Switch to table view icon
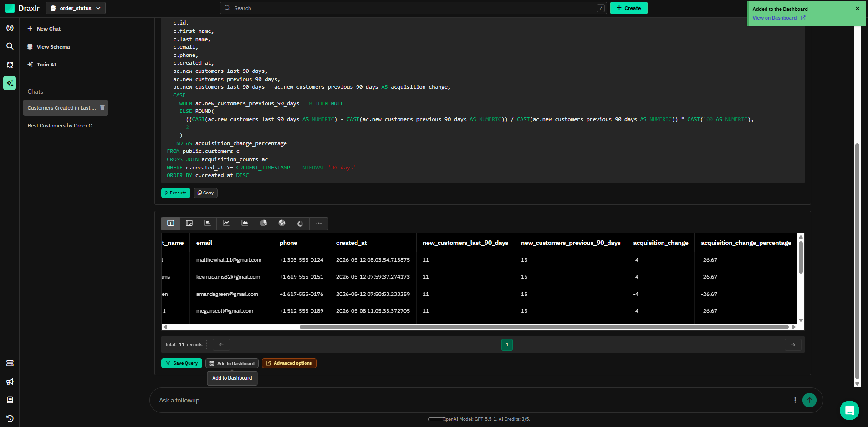Viewport: 868px width, 427px height. (170, 223)
